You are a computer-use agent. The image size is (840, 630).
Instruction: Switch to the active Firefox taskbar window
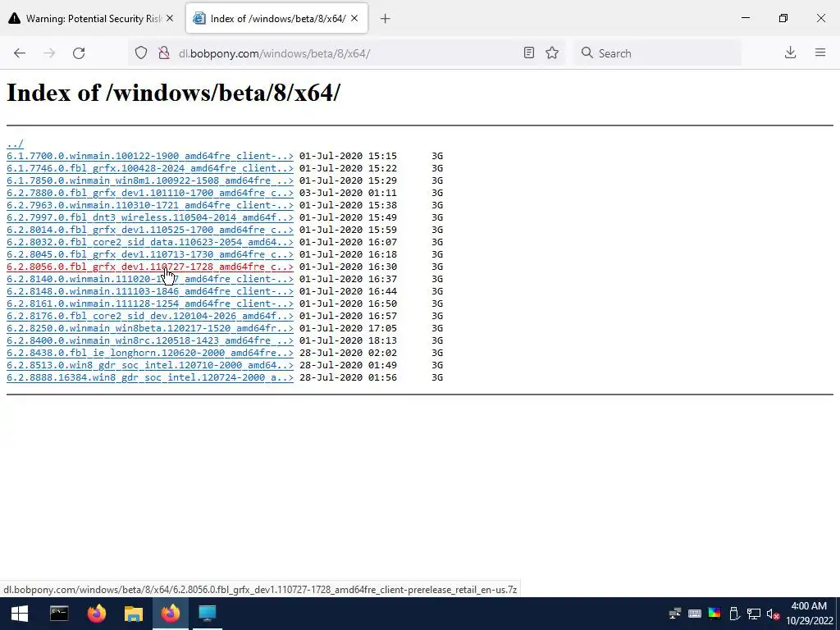171,614
